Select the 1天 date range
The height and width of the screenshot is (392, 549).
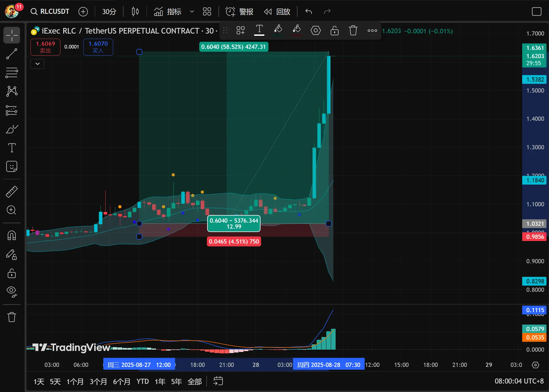point(39,382)
